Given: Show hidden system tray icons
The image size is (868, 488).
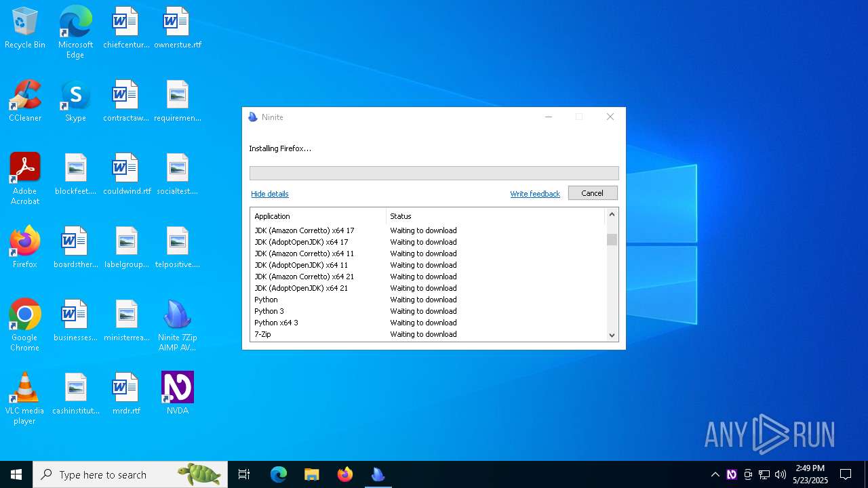Looking at the screenshot, I should pos(715,474).
